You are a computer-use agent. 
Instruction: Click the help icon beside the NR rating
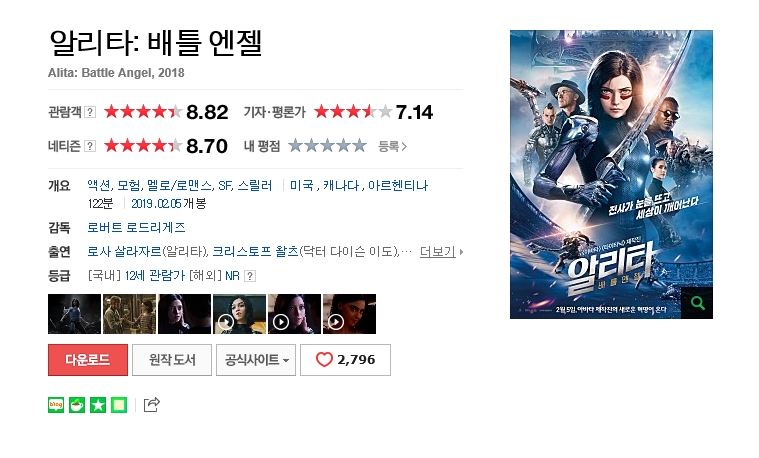250,276
